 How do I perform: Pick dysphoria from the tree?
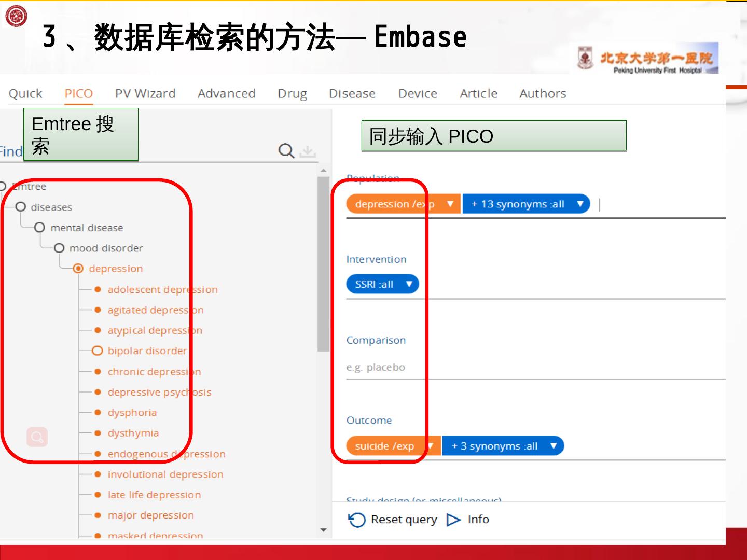click(132, 413)
